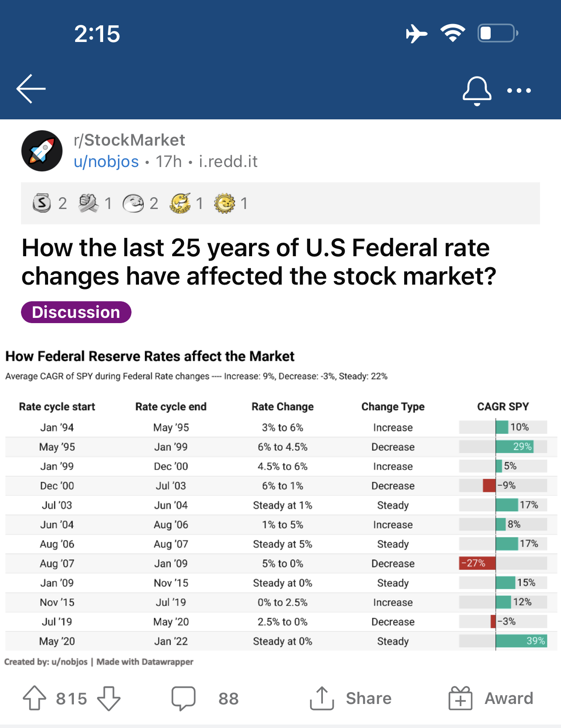The width and height of the screenshot is (561, 728).
Task: Tap the helpful handshake award icon
Action: coord(88,203)
